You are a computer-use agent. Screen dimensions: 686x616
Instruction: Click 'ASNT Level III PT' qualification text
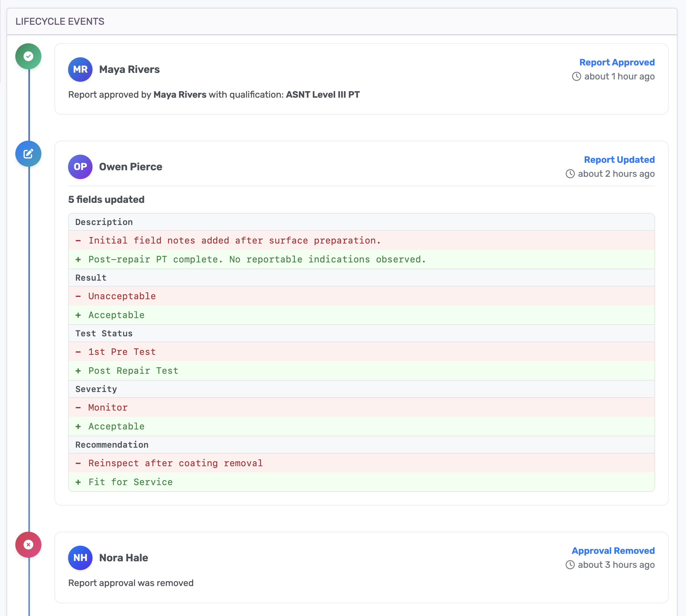point(323,95)
